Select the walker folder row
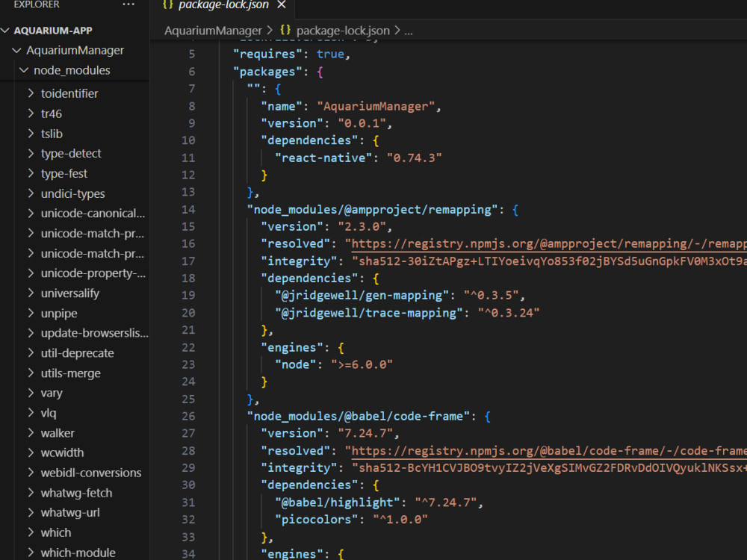 pos(75,433)
